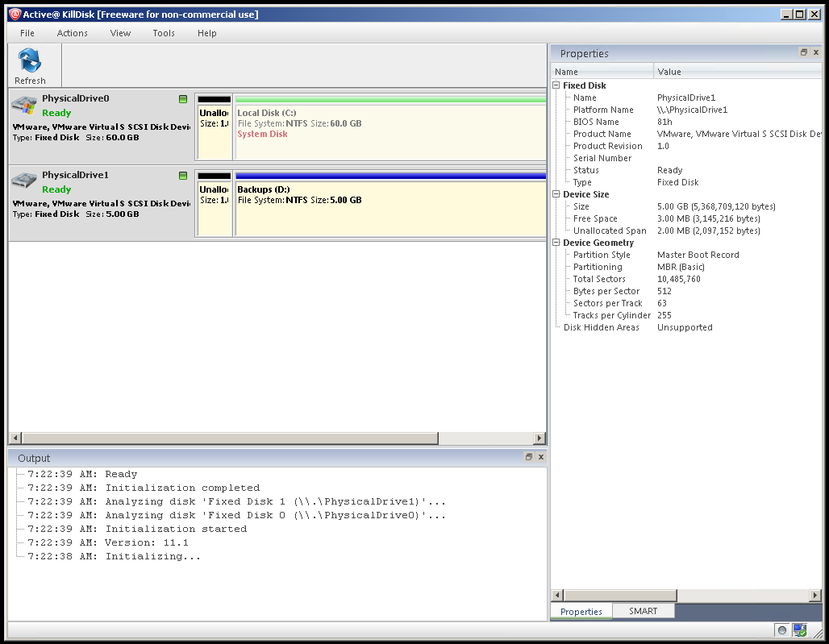Viewport: 829px width, 644px height.
Task: Click disk list scroll left arrow
Action: [15, 438]
